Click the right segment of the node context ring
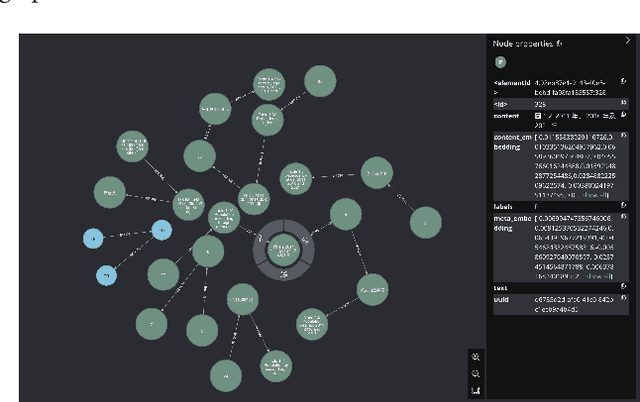The height and width of the screenshot is (402, 640). tap(307, 241)
